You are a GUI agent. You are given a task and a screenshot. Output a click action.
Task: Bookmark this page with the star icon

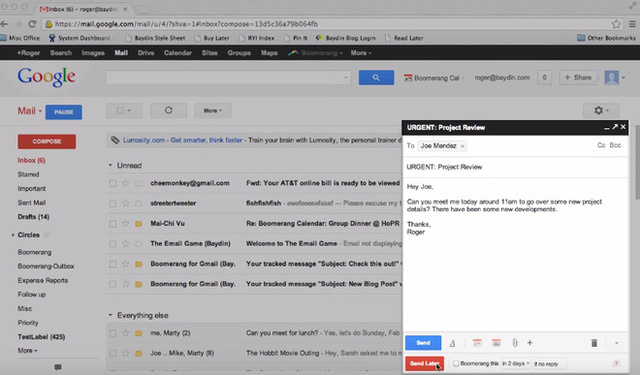coord(616,24)
